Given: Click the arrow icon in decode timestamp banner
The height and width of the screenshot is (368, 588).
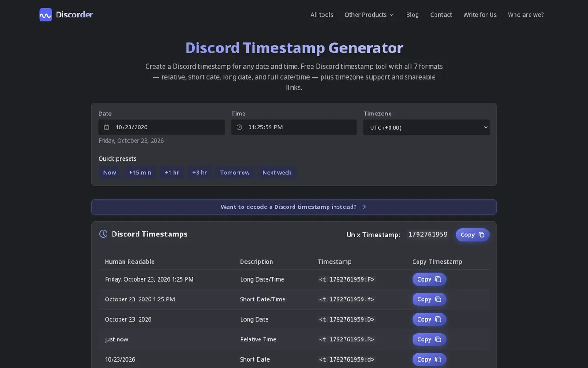Looking at the screenshot, I should tap(363, 207).
